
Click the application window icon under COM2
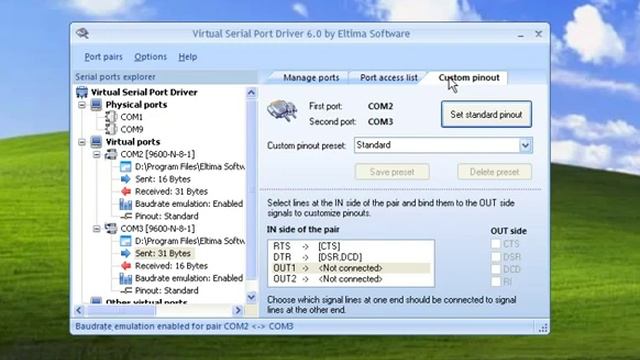click(x=126, y=167)
